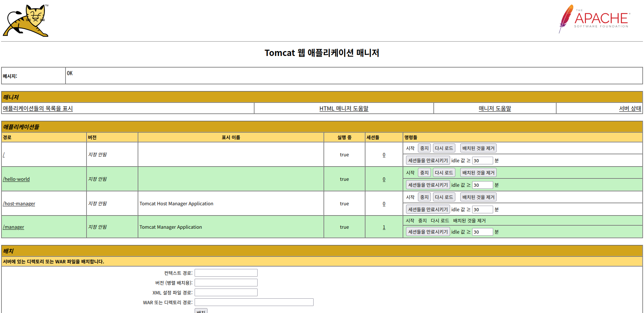Click 지정 안됨 version in /manager row

tap(97, 227)
